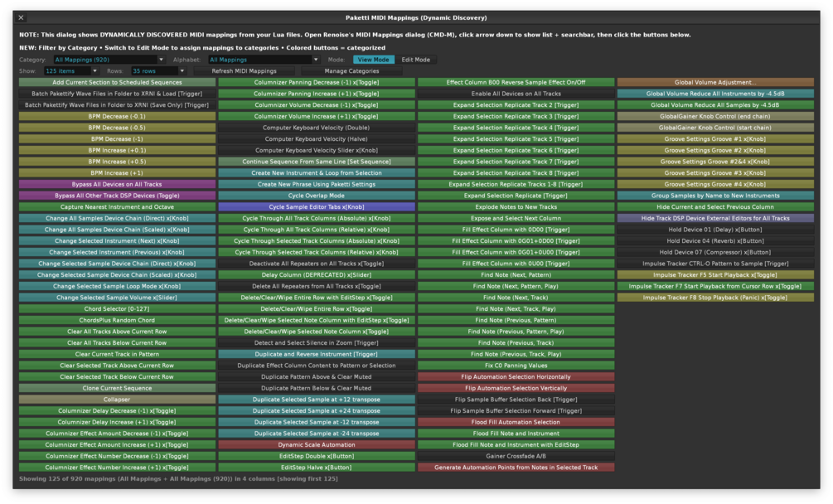Click Computer Keyboard Velocity Slider x[Knob]

point(317,150)
